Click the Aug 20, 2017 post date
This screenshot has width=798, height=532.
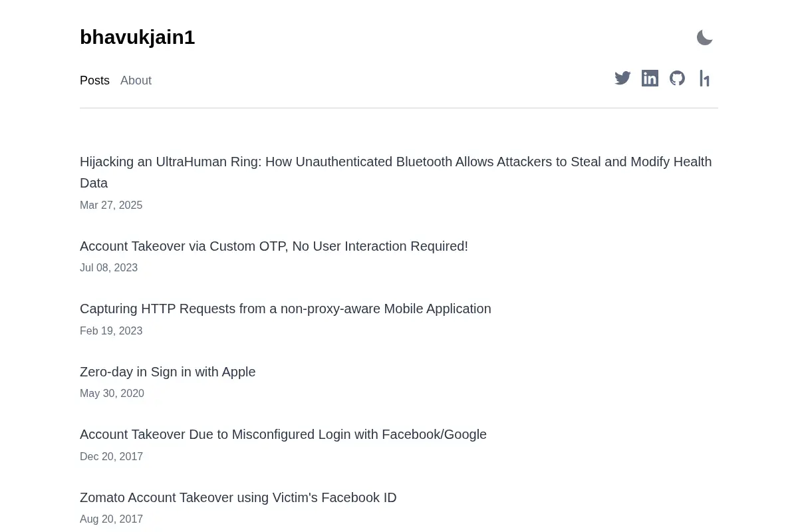click(111, 519)
